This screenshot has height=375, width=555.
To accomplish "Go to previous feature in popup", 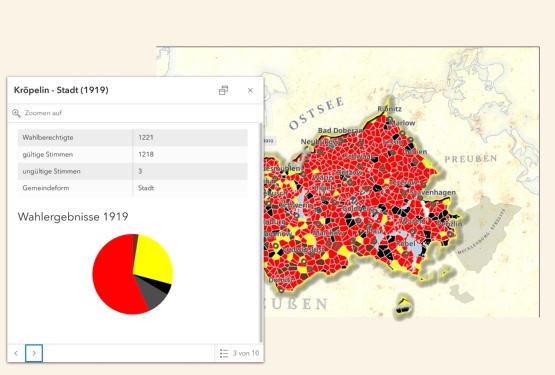I will click(16, 353).
